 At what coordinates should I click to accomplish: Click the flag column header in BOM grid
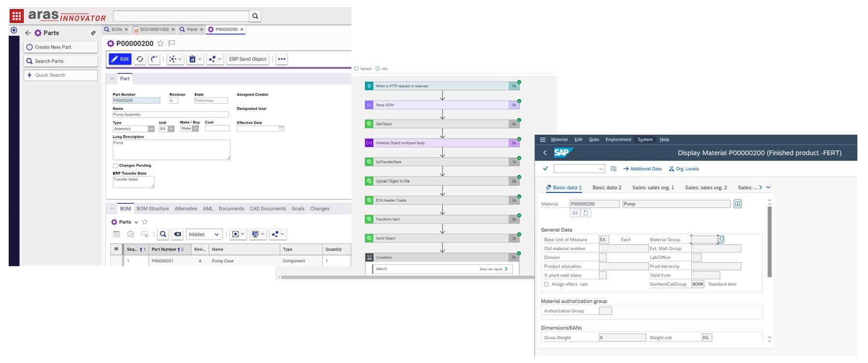click(116, 249)
